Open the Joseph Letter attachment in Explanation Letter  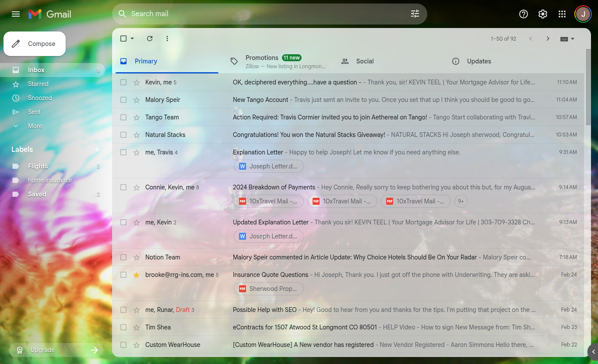(269, 166)
